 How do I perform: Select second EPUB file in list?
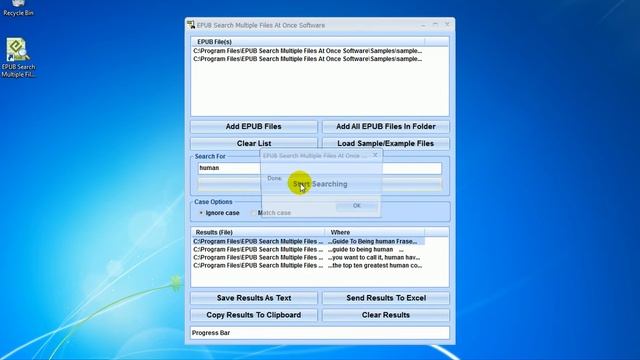click(308, 59)
